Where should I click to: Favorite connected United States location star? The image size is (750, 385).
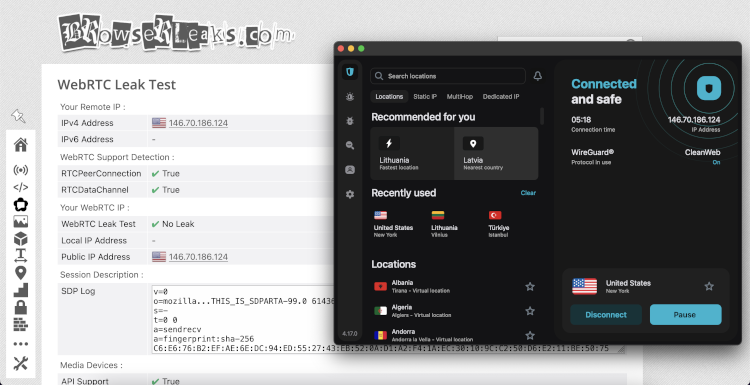pos(709,286)
